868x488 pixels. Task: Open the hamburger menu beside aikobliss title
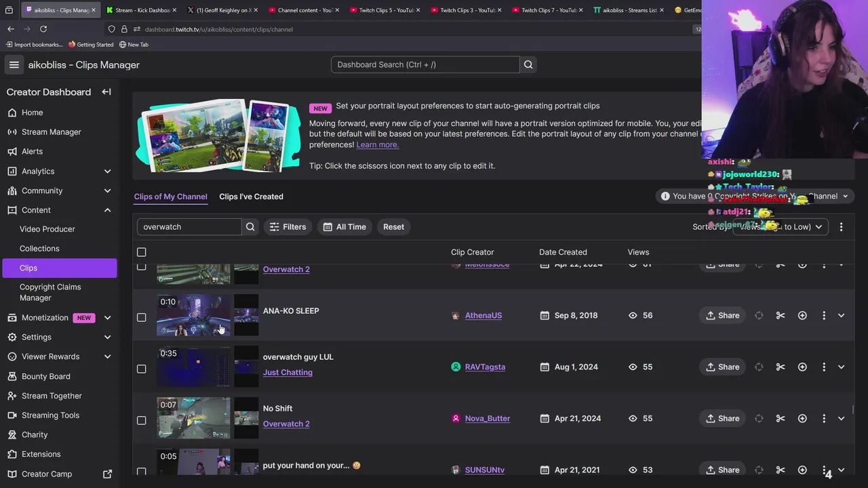click(x=14, y=65)
